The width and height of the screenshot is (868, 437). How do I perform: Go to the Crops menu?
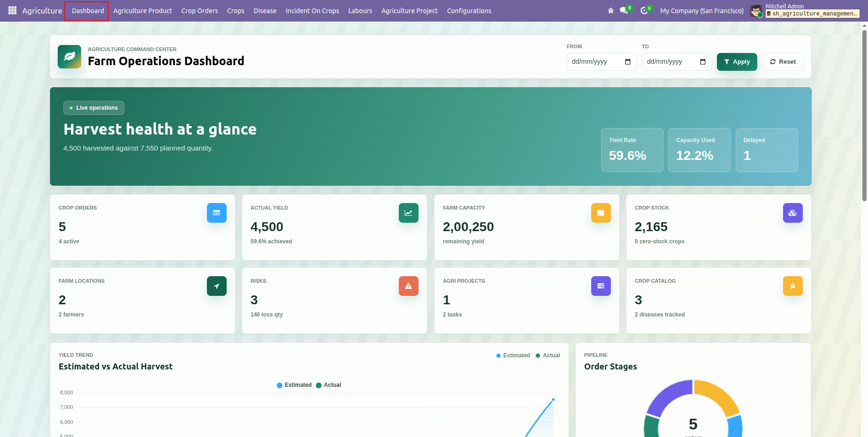(x=236, y=11)
